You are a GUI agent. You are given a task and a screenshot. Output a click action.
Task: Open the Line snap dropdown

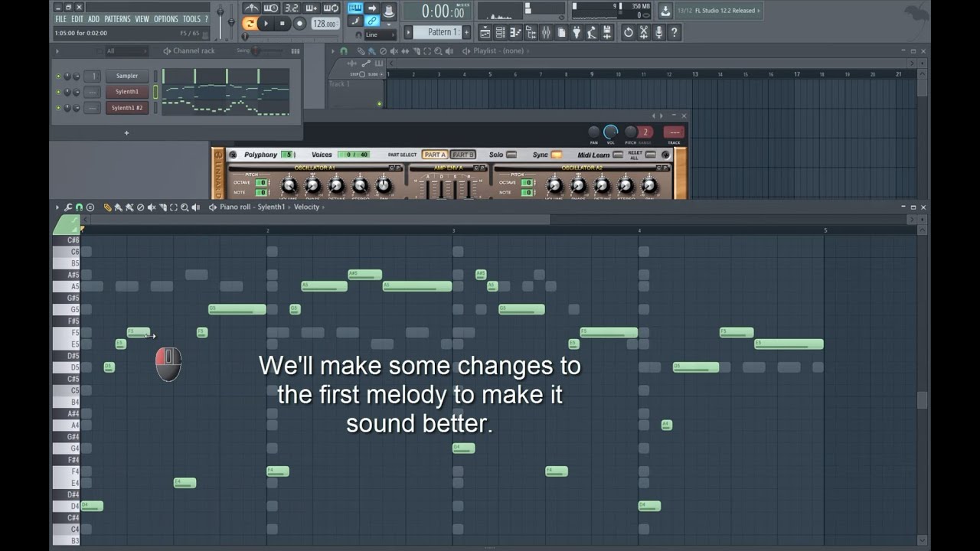380,34
